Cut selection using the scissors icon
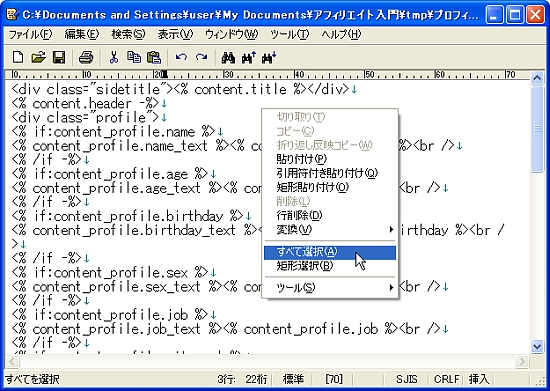The image size is (550, 391). [x=113, y=57]
